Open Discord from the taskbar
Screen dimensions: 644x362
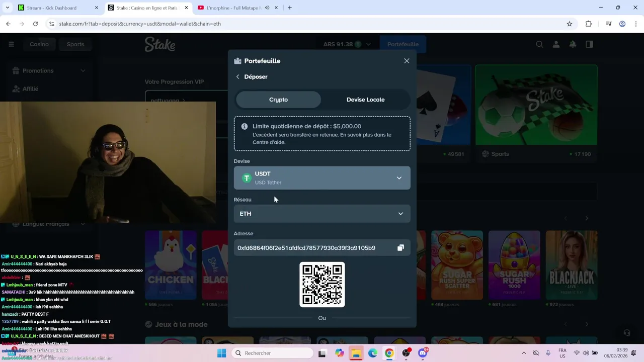click(423, 353)
